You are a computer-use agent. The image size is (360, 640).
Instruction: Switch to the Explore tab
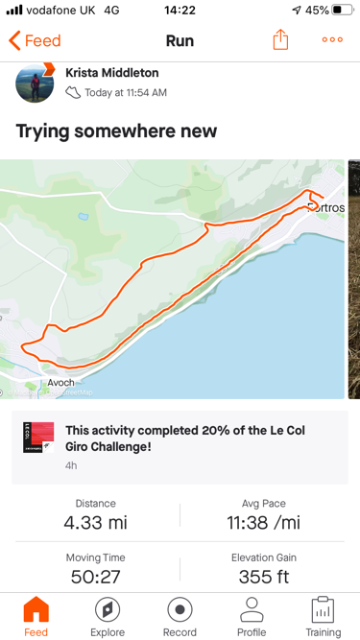[107, 616]
